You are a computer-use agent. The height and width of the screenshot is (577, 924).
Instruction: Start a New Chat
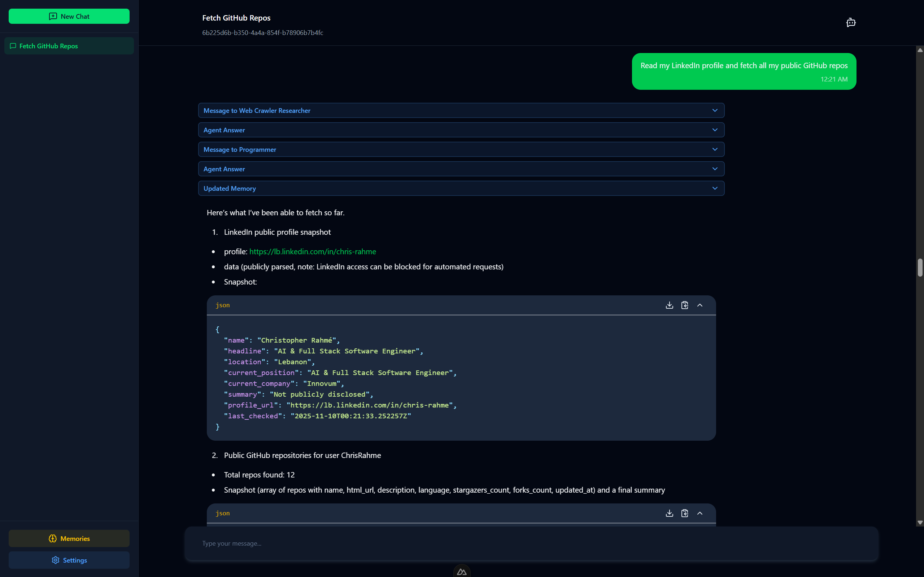(69, 17)
